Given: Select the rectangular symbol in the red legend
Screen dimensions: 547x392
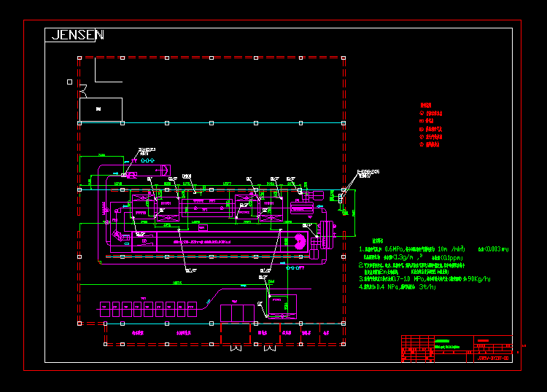Looking at the screenshot, I should point(422,121).
